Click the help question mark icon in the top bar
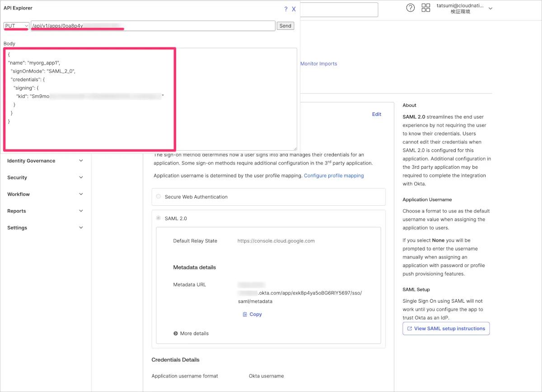 pos(410,8)
